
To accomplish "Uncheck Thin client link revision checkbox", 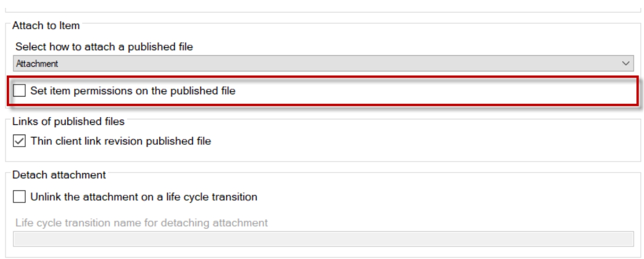I will tap(19, 141).
